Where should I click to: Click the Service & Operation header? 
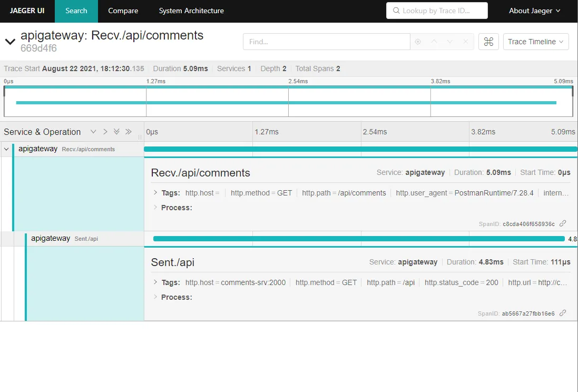pyautogui.click(x=42, y=132)
